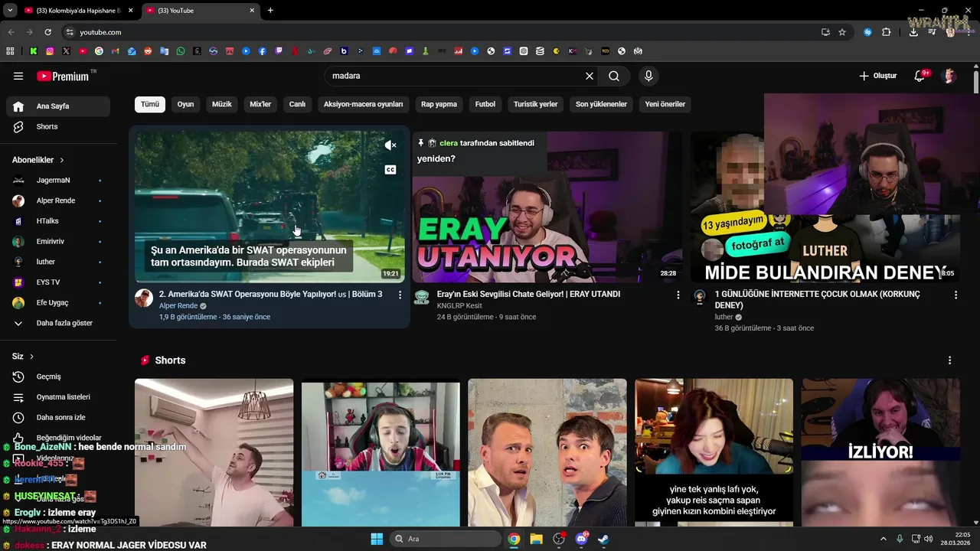Select the Canlı filter chip
The width and height of the screenshot is (980, 551).
pos(297,104)
